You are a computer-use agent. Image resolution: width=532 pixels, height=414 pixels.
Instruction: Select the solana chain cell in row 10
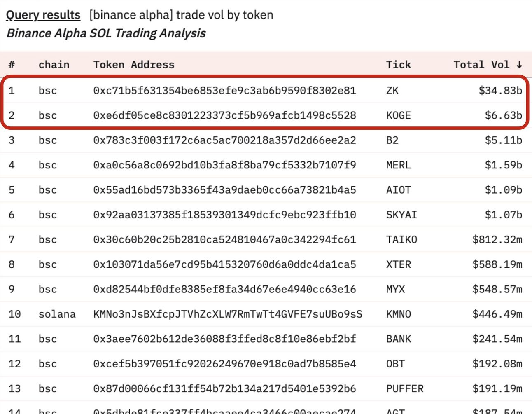click(57, 314)
